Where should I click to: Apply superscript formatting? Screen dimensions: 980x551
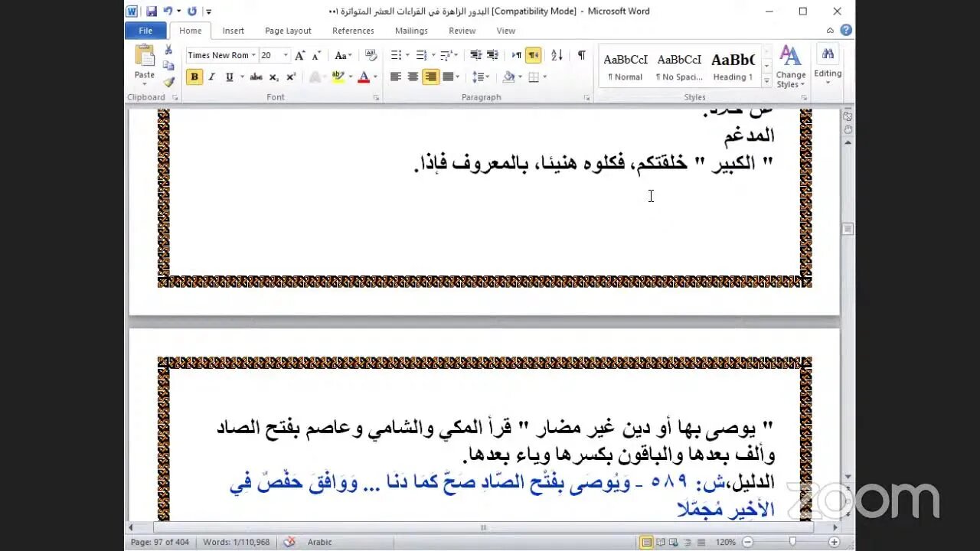pos(291,77)
